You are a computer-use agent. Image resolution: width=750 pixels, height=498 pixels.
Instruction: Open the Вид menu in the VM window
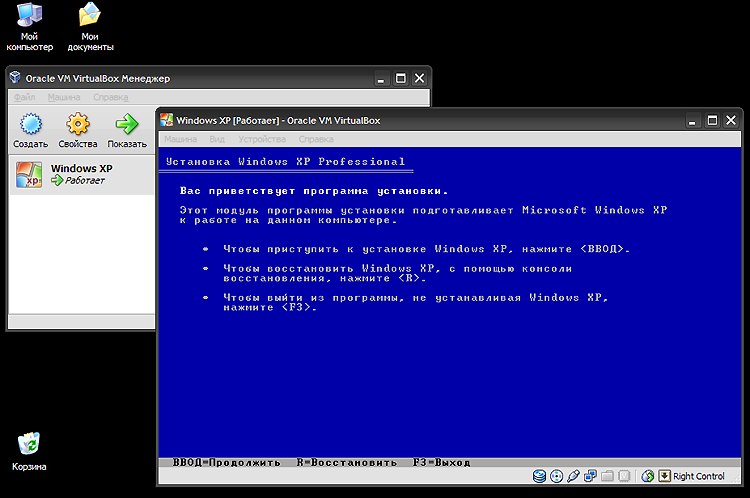tap(216, 139)
